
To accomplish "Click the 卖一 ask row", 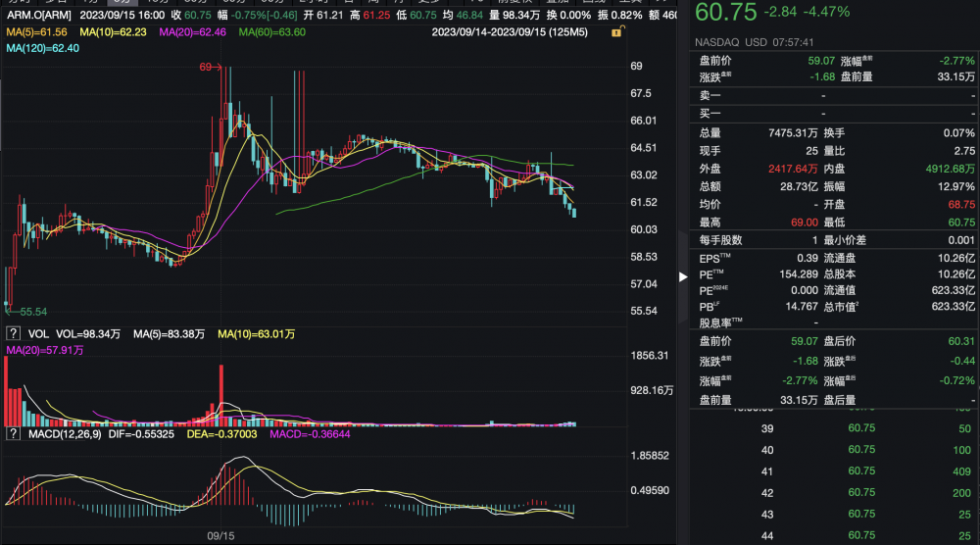I will (x=832, y=96).
